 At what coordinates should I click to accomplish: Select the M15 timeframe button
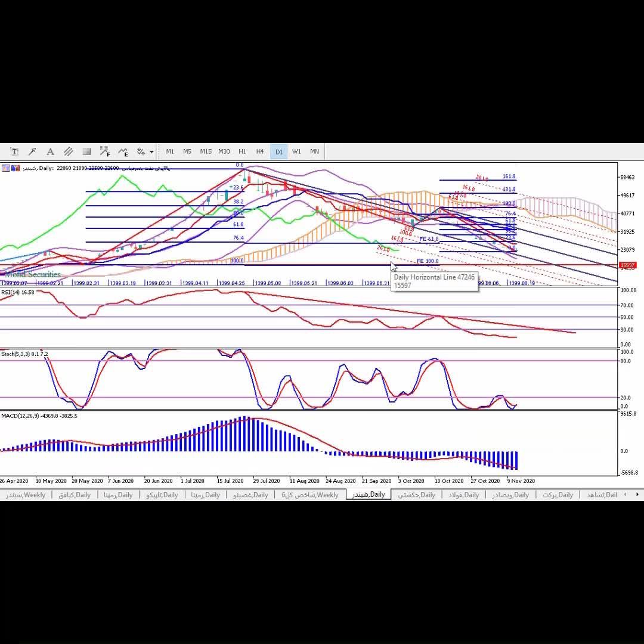206,151
